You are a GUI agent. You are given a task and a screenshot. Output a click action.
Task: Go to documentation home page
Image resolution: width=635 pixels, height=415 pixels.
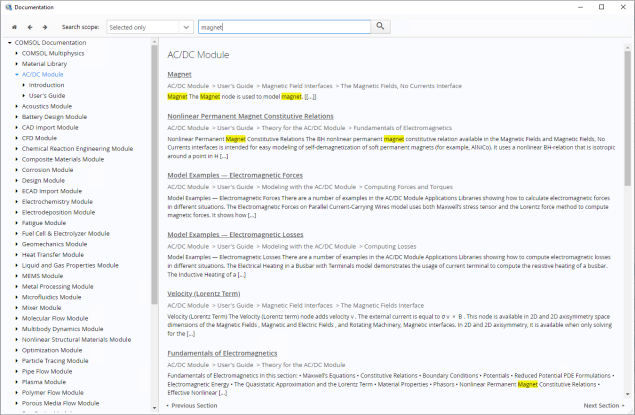click(x=14, y=27)
